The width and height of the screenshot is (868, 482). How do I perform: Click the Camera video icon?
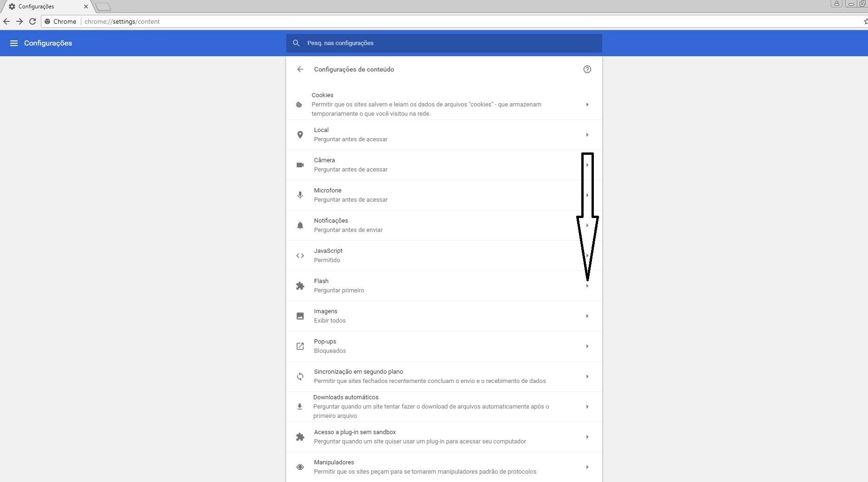point(300,165)
